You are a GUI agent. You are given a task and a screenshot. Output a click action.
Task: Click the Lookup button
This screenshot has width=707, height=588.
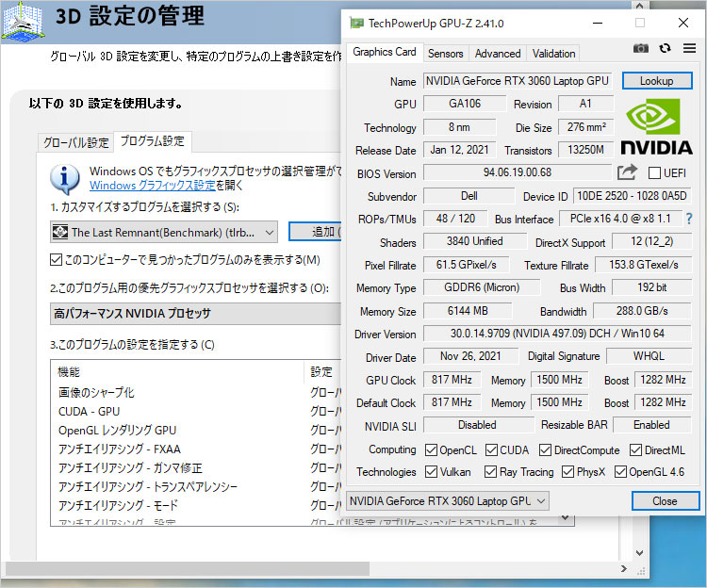pos(656,81)
